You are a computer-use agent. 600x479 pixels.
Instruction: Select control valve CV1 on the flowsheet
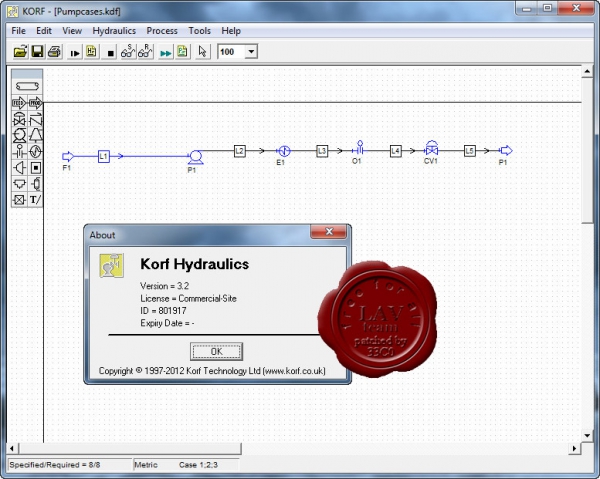[x=431, y=149]
